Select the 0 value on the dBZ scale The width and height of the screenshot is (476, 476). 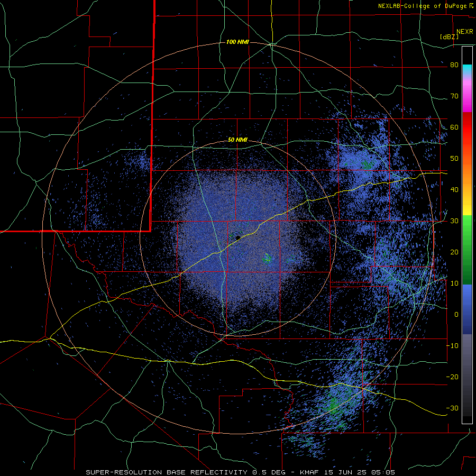pyautogui.click(x=456, y=315)
